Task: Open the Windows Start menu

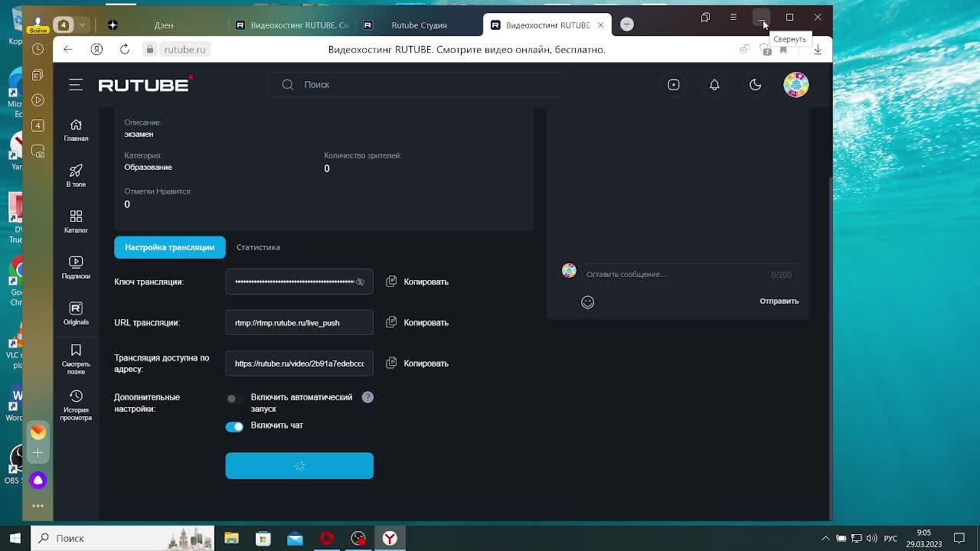Action: click(15, 538)
